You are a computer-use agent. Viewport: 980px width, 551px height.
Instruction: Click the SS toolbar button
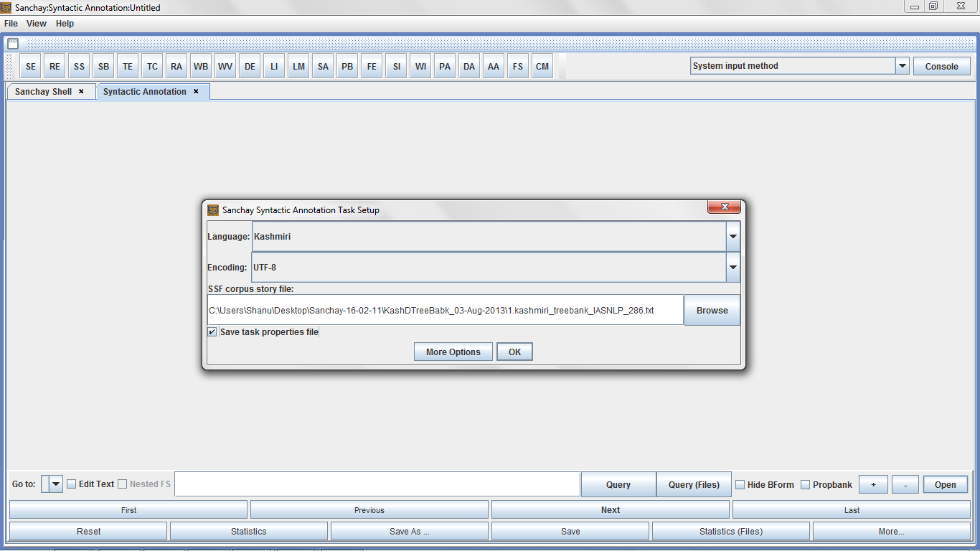[80, 67]
